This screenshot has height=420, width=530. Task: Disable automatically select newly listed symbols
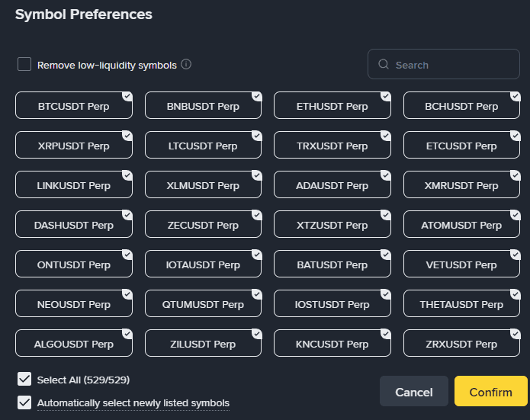[x=24, y=402]
